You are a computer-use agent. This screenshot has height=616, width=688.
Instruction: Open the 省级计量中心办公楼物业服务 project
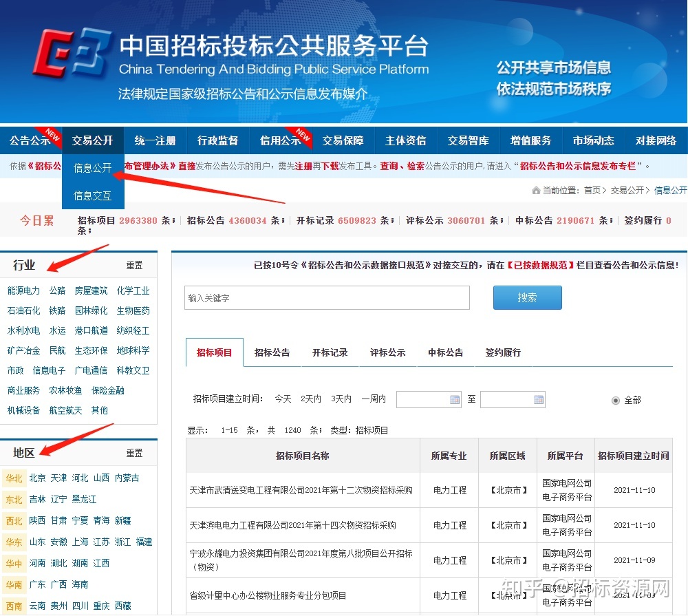[268, 595]
